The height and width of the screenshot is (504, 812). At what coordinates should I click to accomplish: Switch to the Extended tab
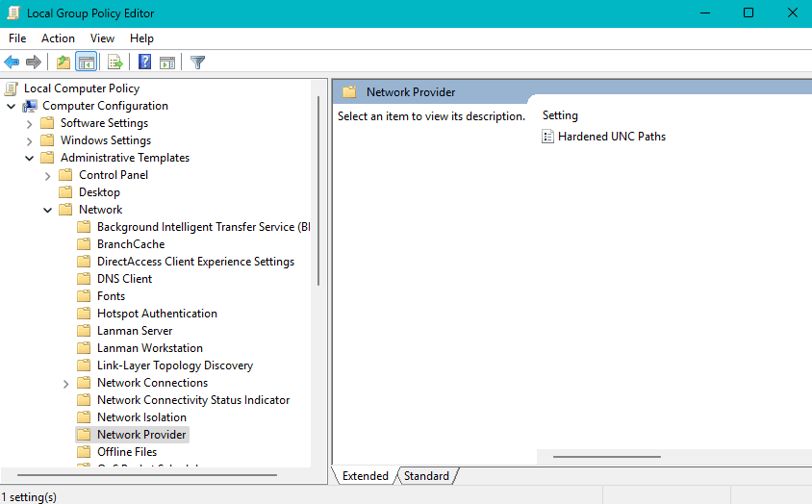pos(365,476)
